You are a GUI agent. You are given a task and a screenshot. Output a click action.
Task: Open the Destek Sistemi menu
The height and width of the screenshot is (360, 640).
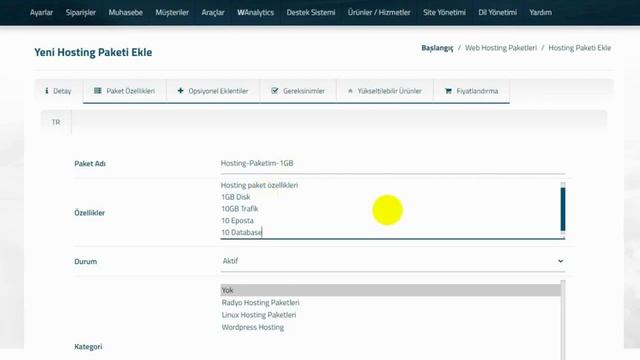[x=311, y=13]
